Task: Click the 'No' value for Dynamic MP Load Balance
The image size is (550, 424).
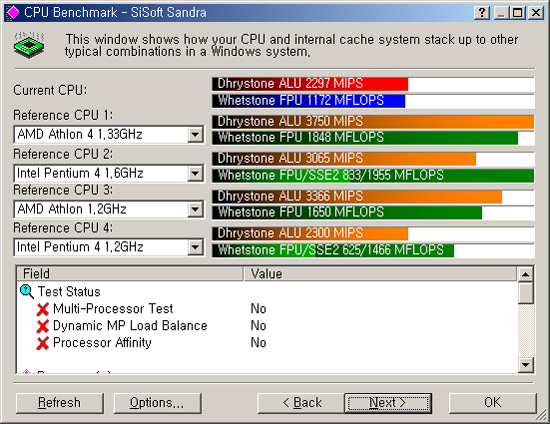Action: 259,326
